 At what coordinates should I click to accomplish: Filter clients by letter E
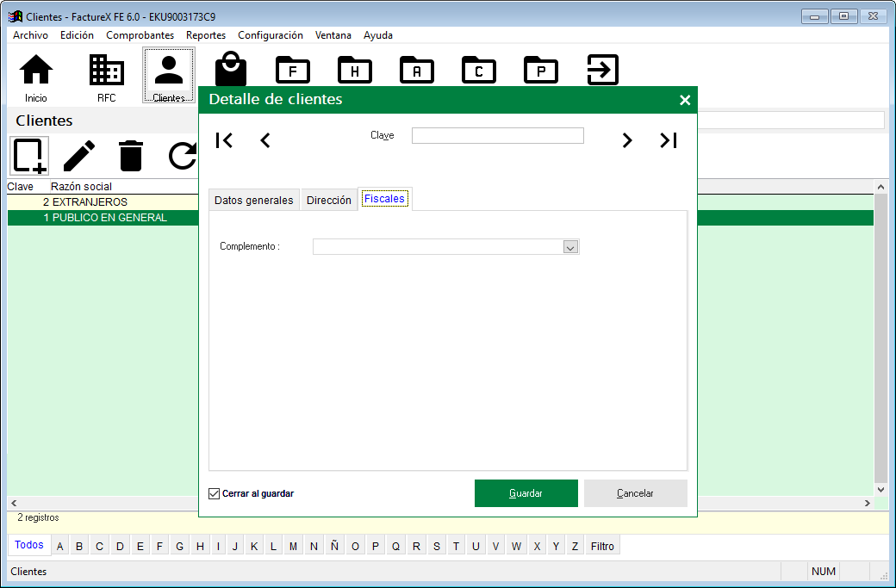pyautogui.click(x=140, y=547)
